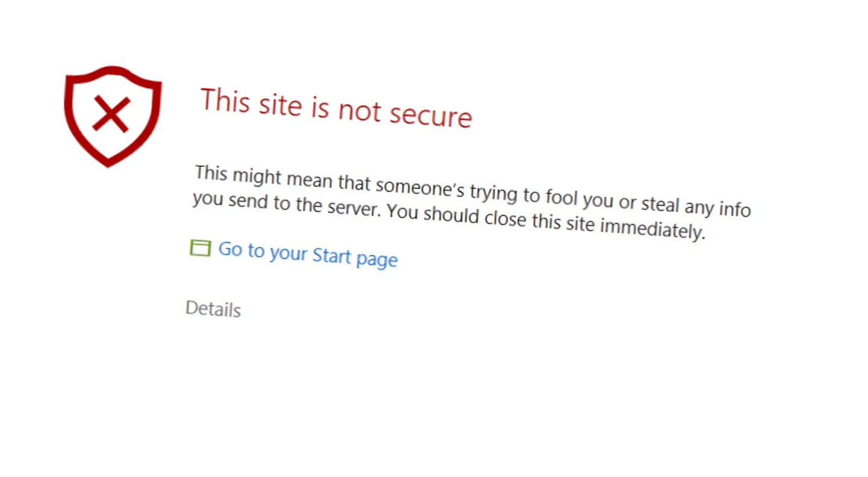Open the Go to your Start page link
This screenshot has width=868, height=477.
(x=308, y=254)
